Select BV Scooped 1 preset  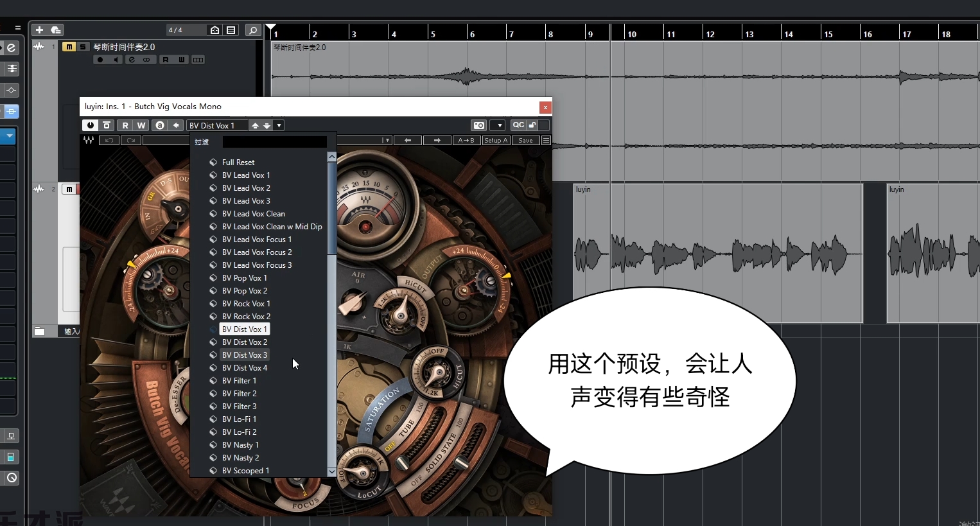pyautogui.click(x=245, y=471)
